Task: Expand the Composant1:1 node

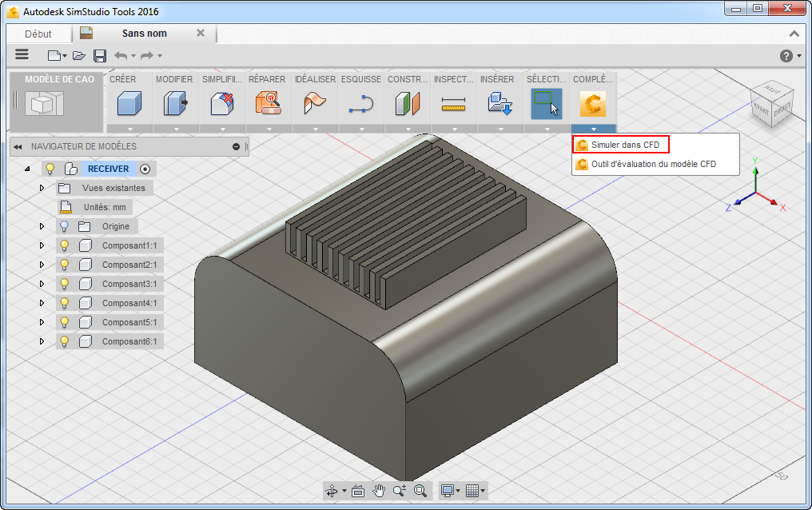Action: pyautogui.click(x=42, y=245)
